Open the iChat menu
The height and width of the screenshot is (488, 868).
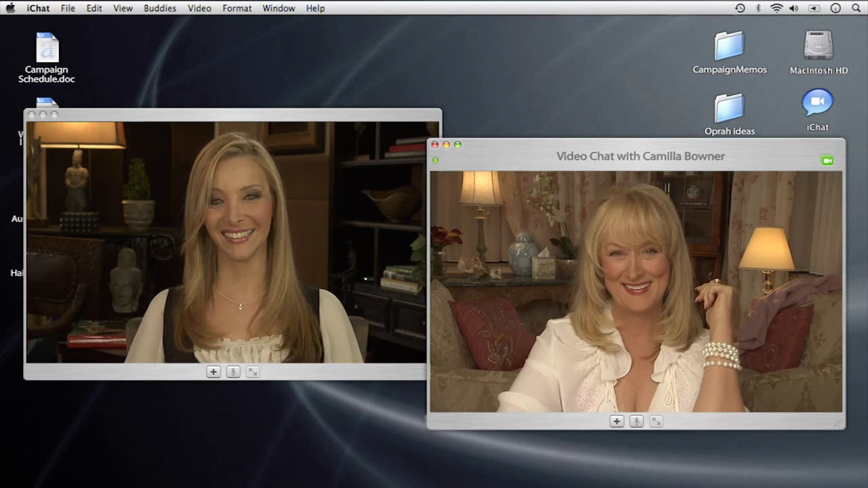pyautogui.click(x=38, y=8)
